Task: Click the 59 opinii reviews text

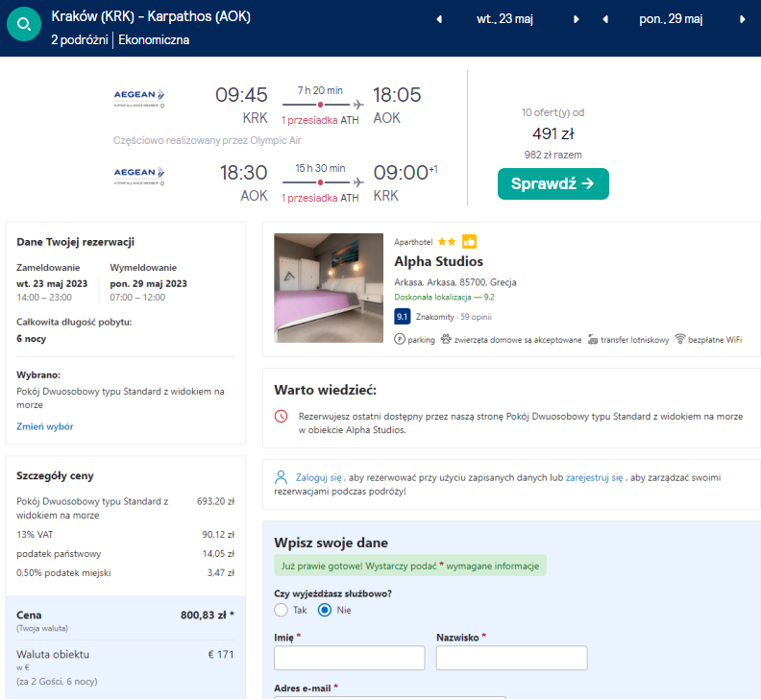Action: tap(476, 317)
